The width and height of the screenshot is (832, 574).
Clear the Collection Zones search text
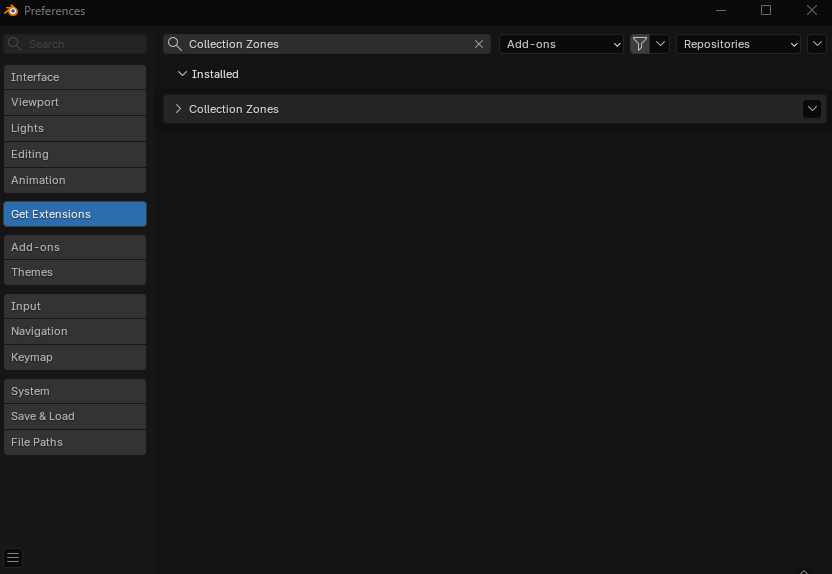coord(479,44)
